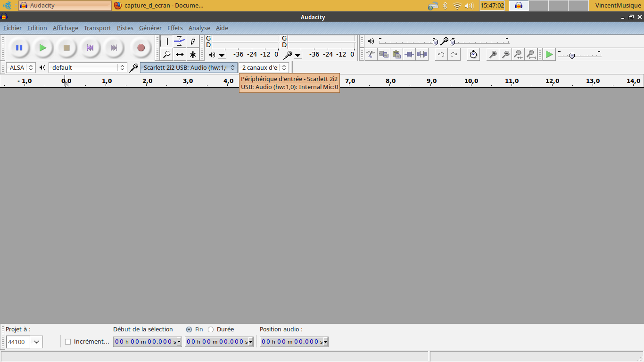The image size is (644, 362).
Task: Open the Analyse menu
Action: coord(199,28)
